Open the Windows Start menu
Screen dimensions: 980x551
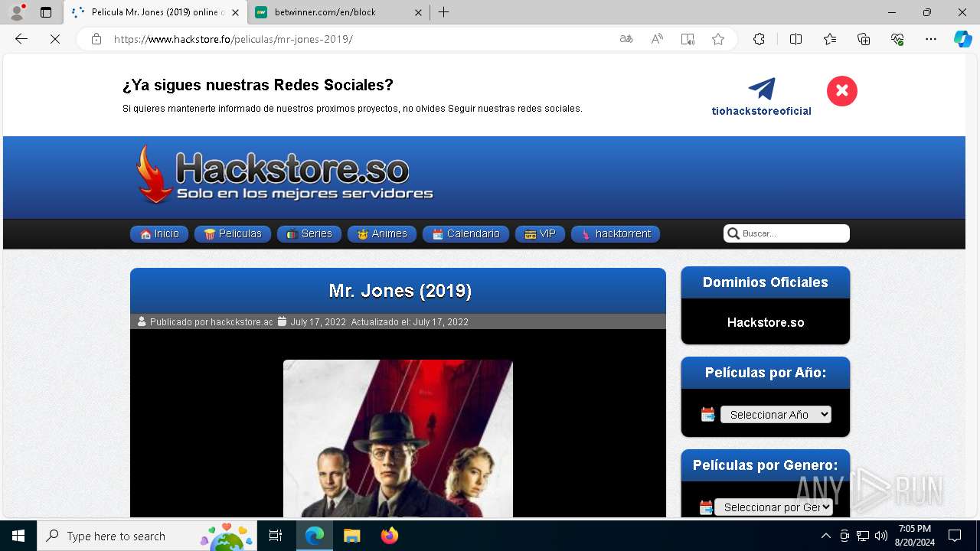[18, 536]
